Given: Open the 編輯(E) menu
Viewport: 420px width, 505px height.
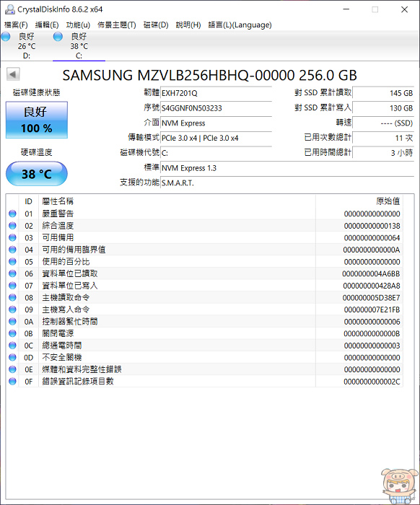Looking at the screenshot, I should [47, 25].
